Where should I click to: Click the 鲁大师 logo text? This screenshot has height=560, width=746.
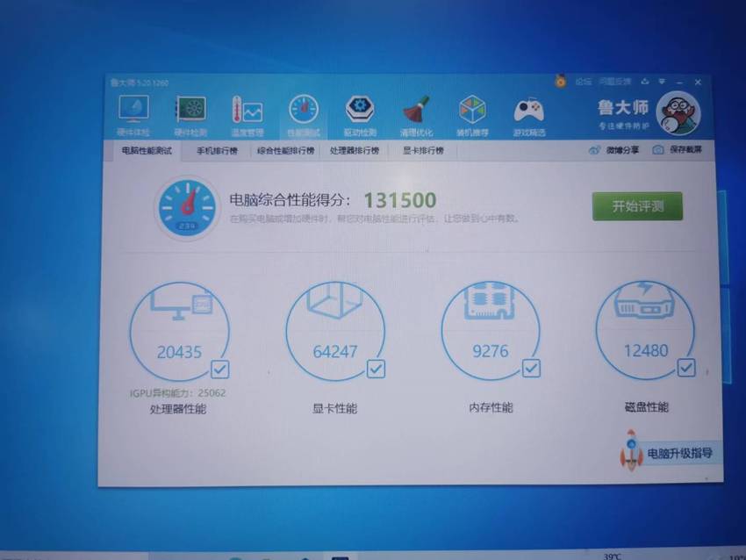point(623,108)
